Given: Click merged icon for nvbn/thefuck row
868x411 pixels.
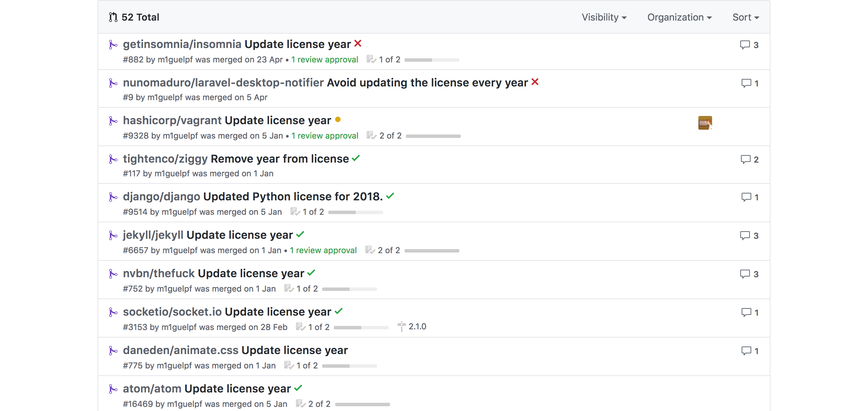Looking at the screenshot, I should 113,274.
